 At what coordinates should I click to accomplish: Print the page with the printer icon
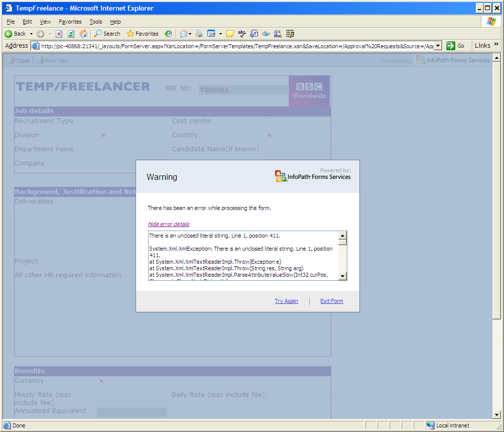[199, 34]
